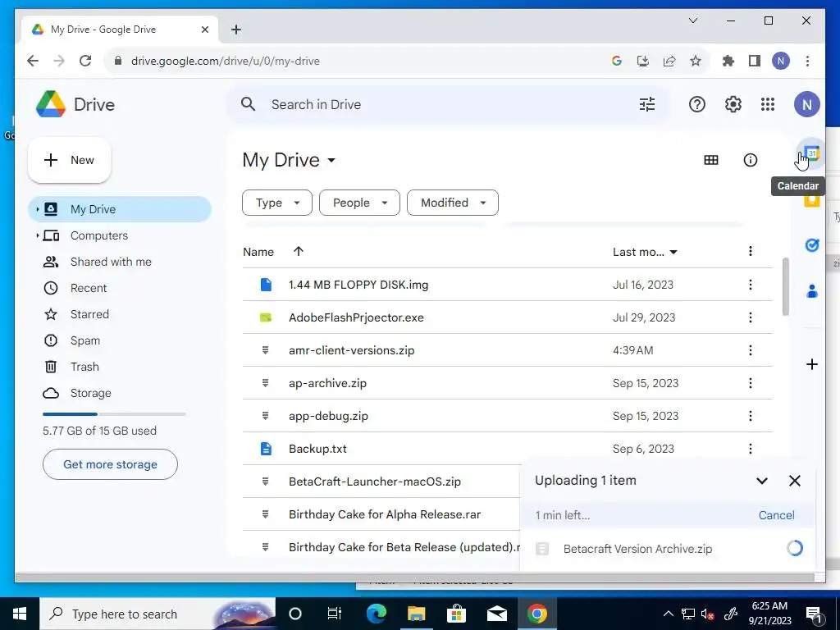840x630 pixels.
Task: Open the header row more options icon
Action: click(x=750, y=251)
